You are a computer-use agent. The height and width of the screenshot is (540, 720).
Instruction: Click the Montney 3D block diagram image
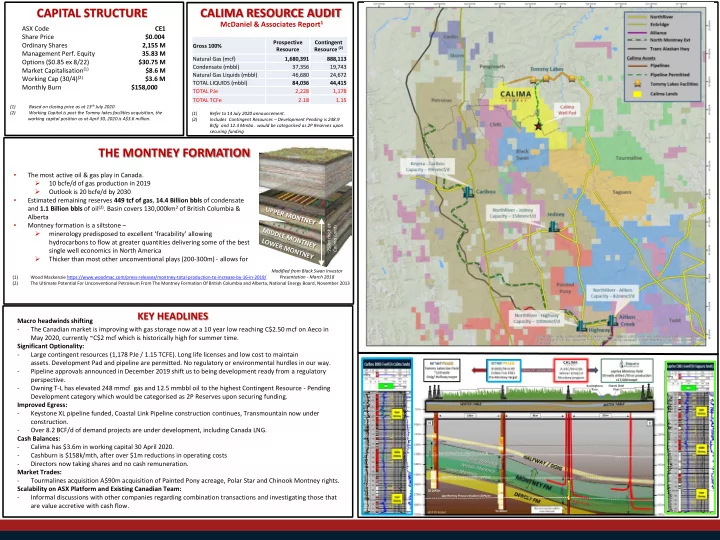[305, 207]
